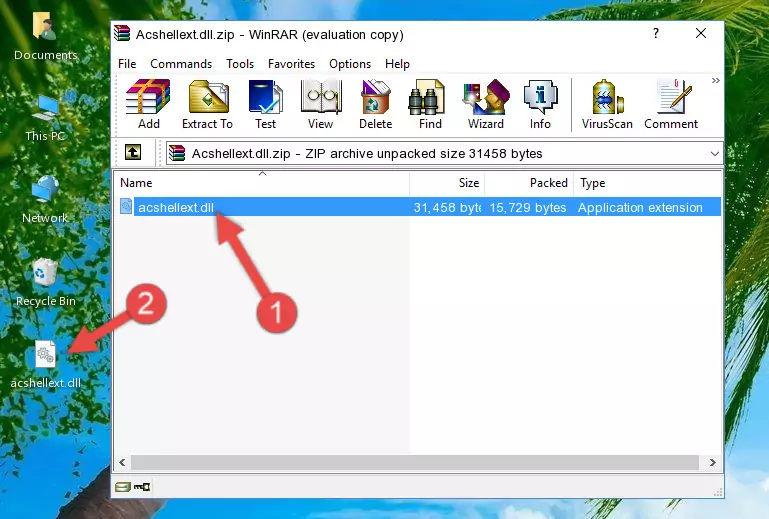The image size is (769, 519).
Task: Click the Application extension type cell
Action: [640, 208]
